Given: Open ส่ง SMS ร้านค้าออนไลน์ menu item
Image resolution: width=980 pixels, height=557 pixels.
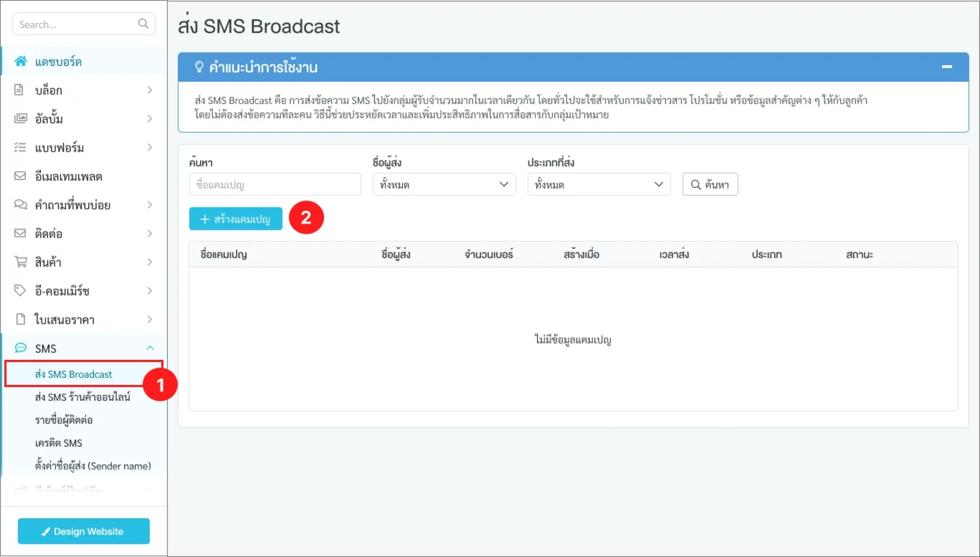Looking at the screenshot, I should coord(83,397).
